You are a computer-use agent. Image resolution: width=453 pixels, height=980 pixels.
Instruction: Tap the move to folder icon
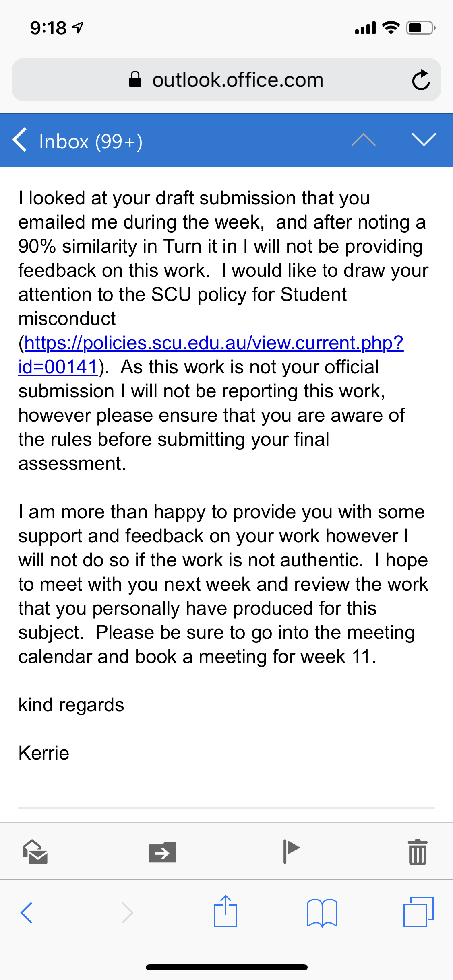pos(162,852)
